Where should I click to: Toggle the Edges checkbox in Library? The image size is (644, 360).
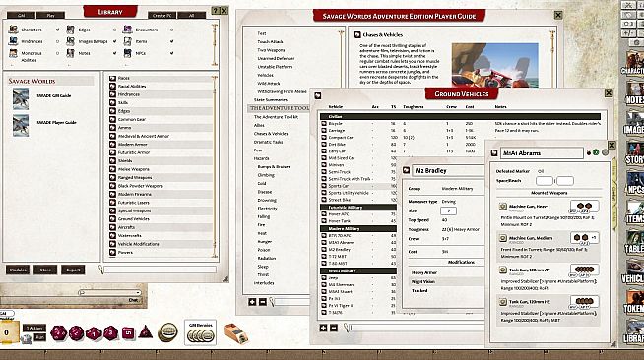tap(114, 30)
